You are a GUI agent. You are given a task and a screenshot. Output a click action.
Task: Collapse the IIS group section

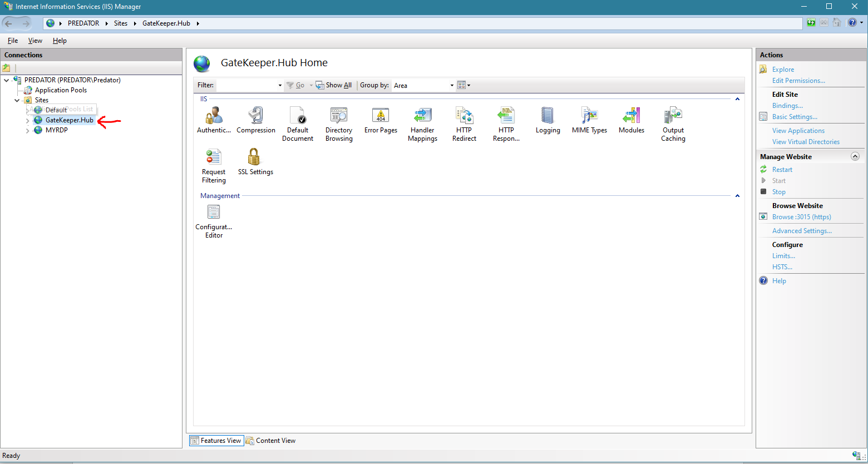click(737, 99)
